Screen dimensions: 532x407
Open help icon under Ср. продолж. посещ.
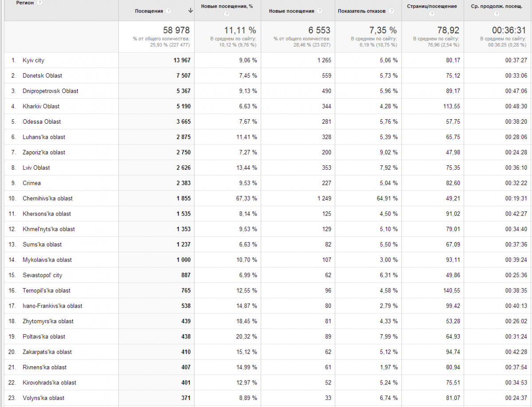click(497, 14)
